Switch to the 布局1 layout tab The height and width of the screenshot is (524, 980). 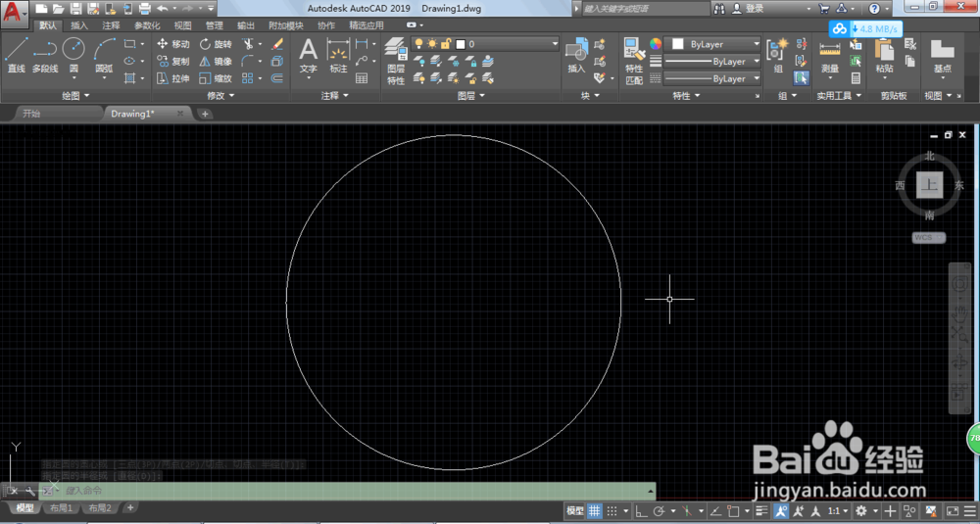point(62,507)
